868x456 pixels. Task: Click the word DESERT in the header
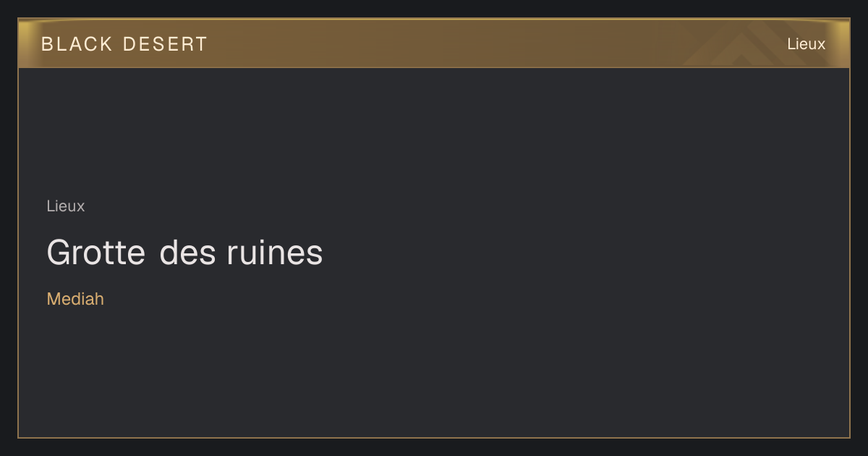(165, 44)
